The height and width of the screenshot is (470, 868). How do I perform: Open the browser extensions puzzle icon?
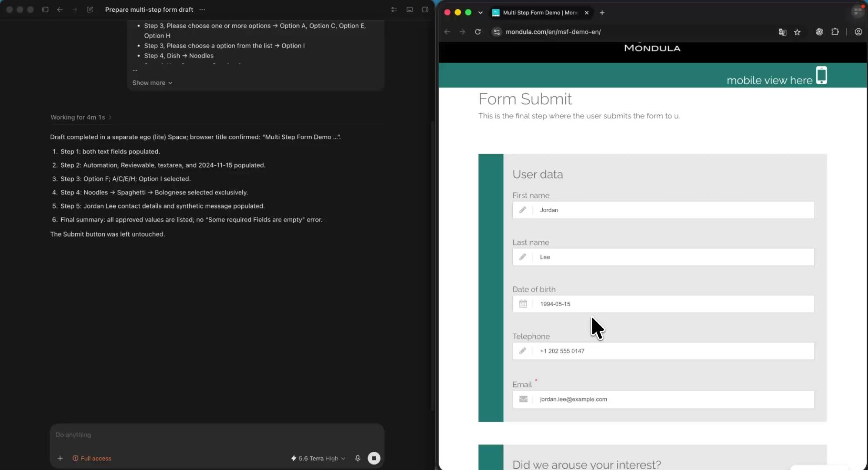click(x=835, y=32)
